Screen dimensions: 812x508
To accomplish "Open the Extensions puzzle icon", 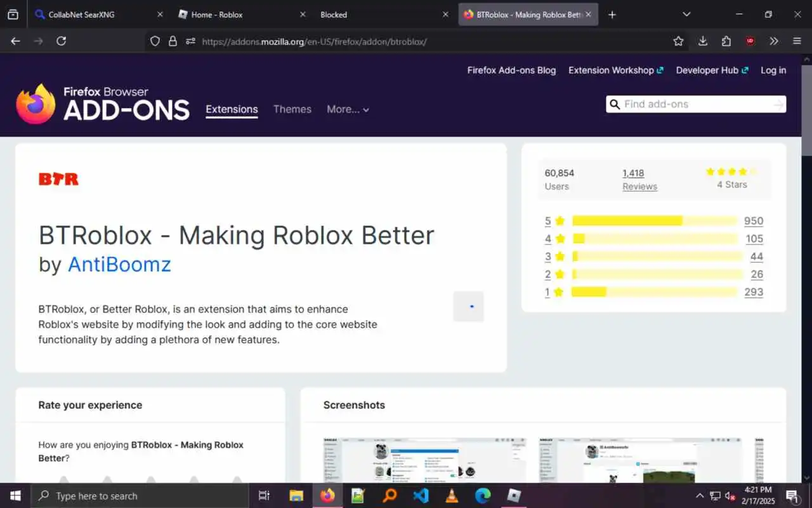I will [x=726, y=41].
